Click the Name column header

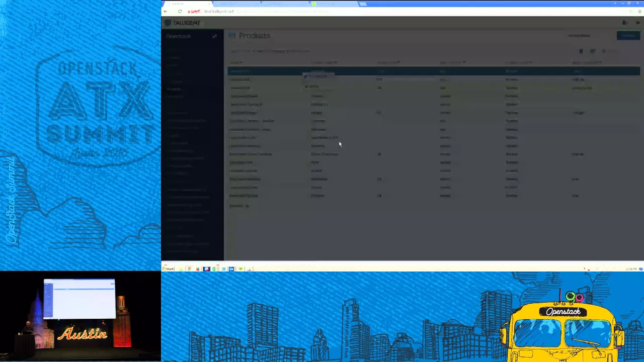point(236,63)
